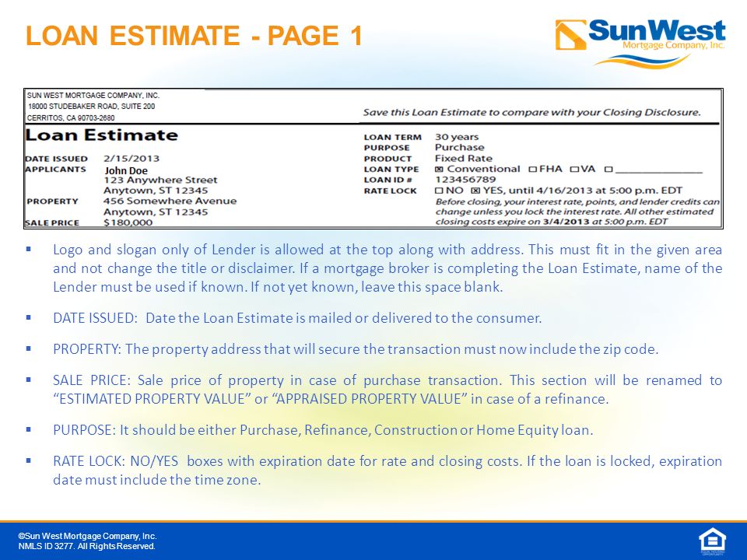Viewport: 747px width, 560px height.
Task: Click the 'PROPERTY:' zip code bullet text
Action: pyautogui.click(x=356, y=349)
